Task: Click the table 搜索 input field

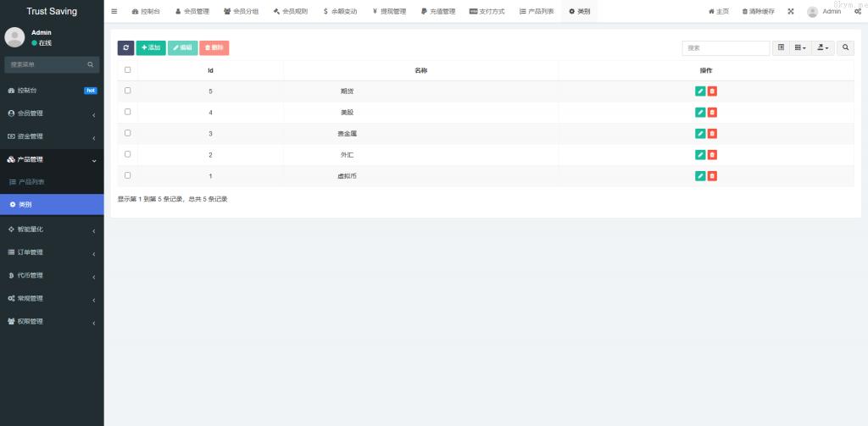Action: pyautogui.click(x=726, y=48)
